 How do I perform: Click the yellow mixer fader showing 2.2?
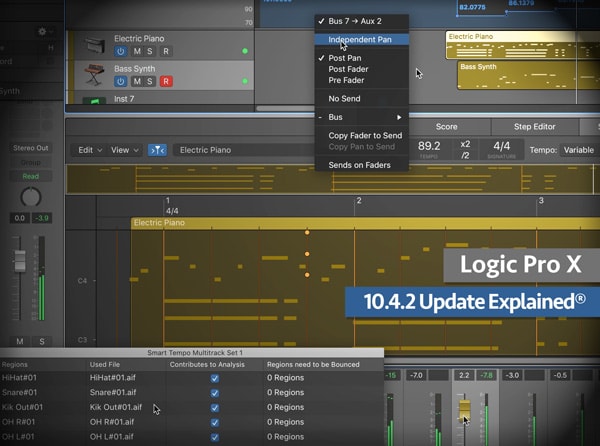pyautogui.click(x=465, y=410)
